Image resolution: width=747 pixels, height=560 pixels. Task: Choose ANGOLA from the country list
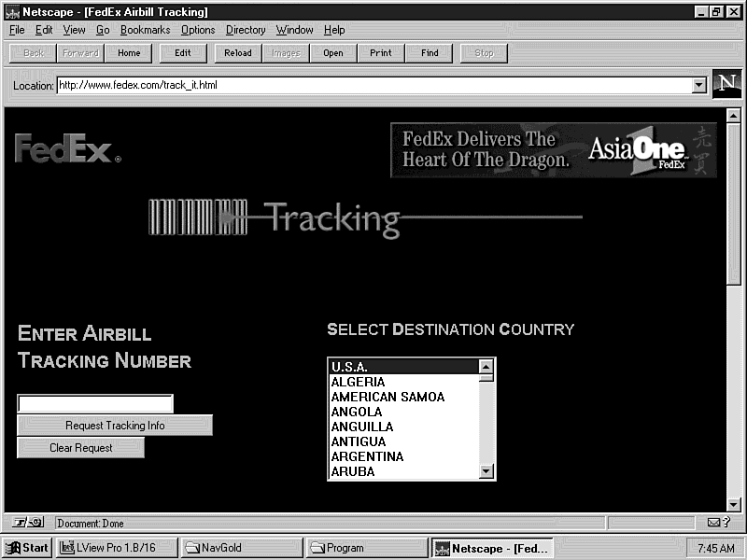357,412
